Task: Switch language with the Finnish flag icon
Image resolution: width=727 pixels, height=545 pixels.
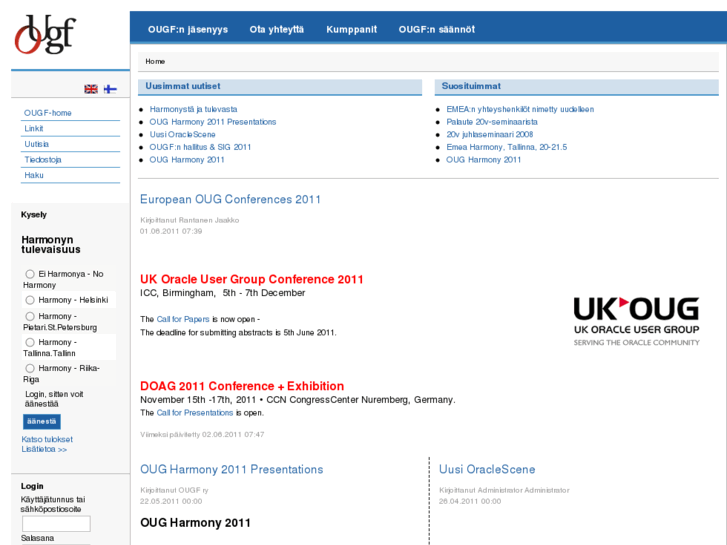Action: (110, 89)
